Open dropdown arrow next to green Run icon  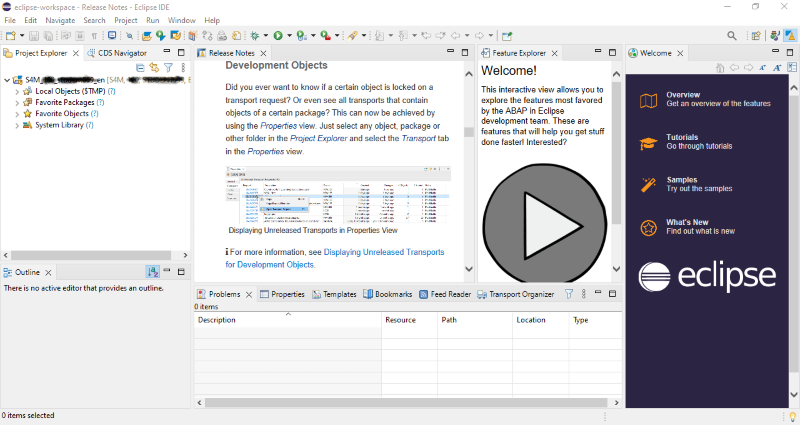point(289,36)
